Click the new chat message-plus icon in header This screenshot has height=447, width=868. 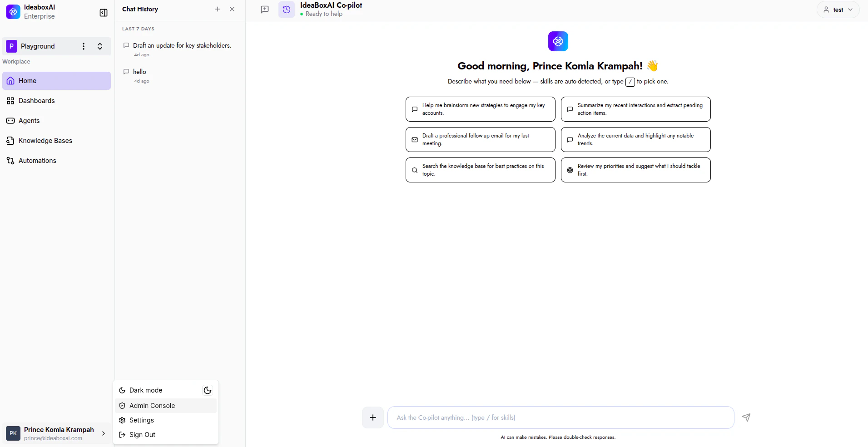(x=265, y=10)
